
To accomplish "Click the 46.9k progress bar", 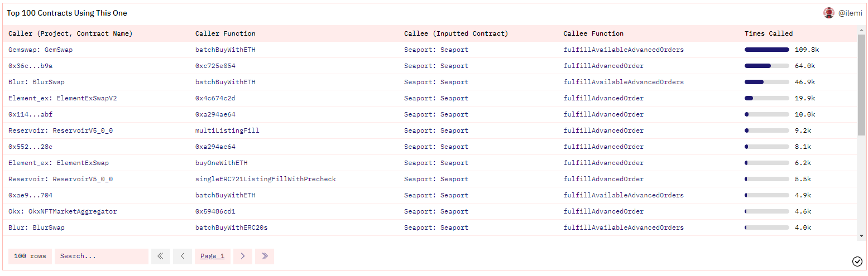I will click(767, 82).
